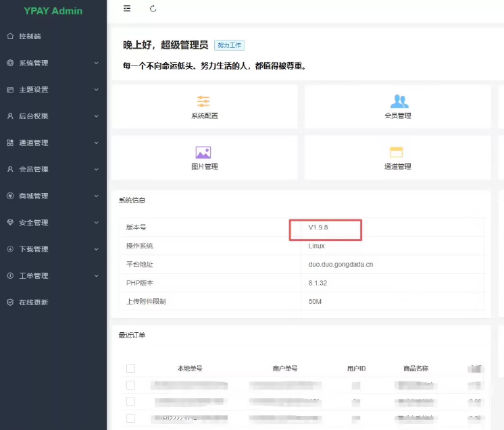Check the second order row checkbox
Viewport: 504px width, 430px height.
pyautogui.click(x=131, y=401)
